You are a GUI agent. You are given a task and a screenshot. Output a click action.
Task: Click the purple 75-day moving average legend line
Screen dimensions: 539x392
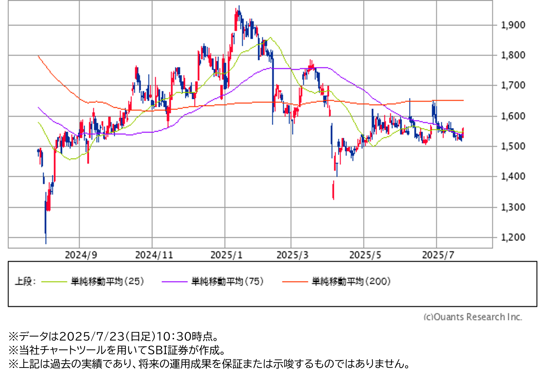[174, 282]
